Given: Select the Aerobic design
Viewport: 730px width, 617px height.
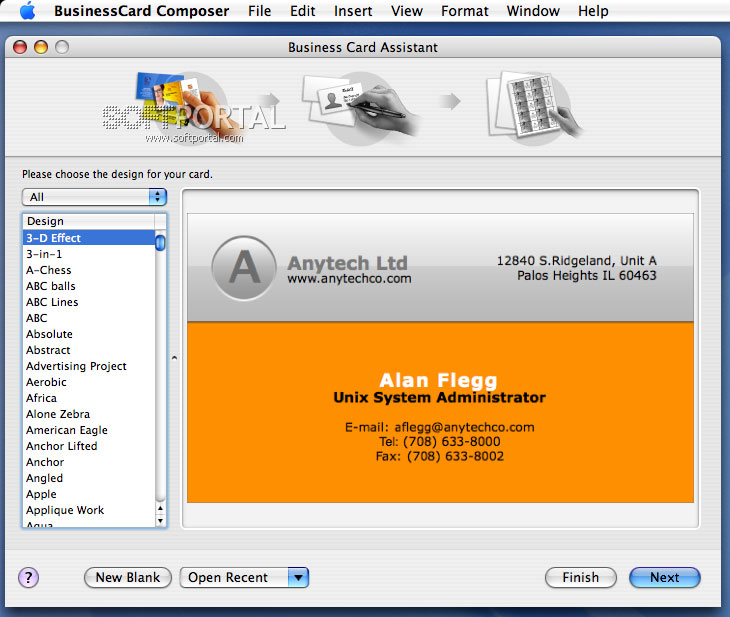Looking at the screenshot, I should 89,382.
